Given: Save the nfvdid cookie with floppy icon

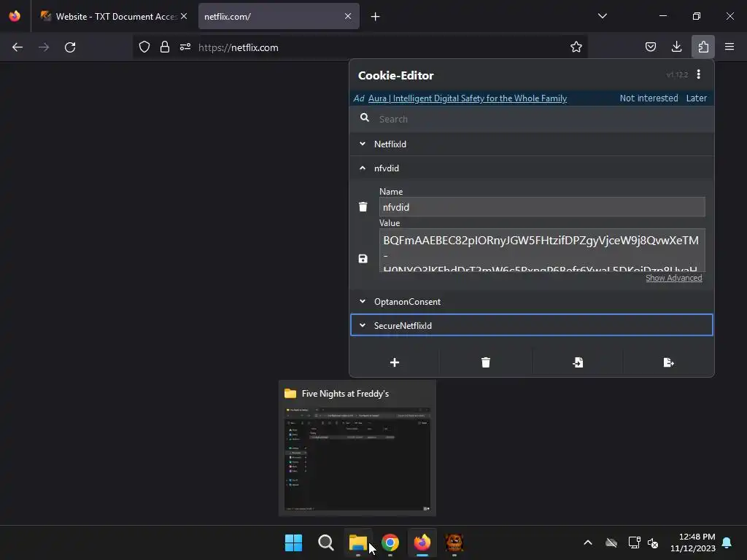Looking at the screenshot, I should point(363,259).
